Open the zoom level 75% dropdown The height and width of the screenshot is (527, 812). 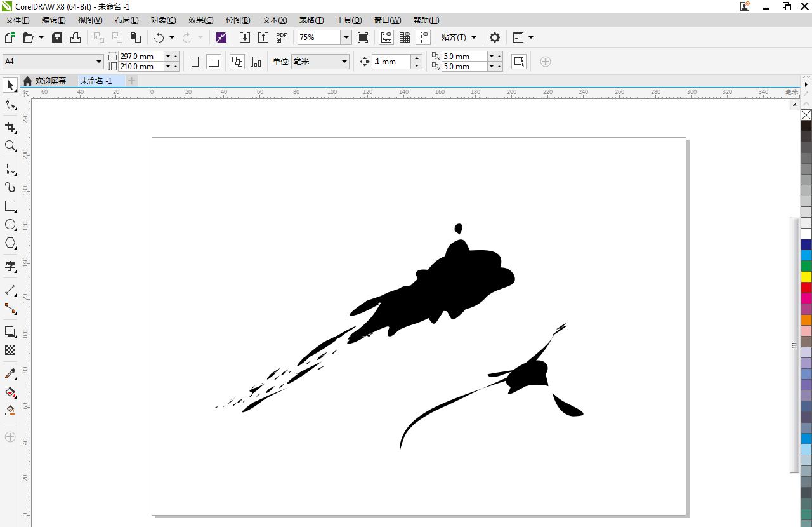point(346,37)
